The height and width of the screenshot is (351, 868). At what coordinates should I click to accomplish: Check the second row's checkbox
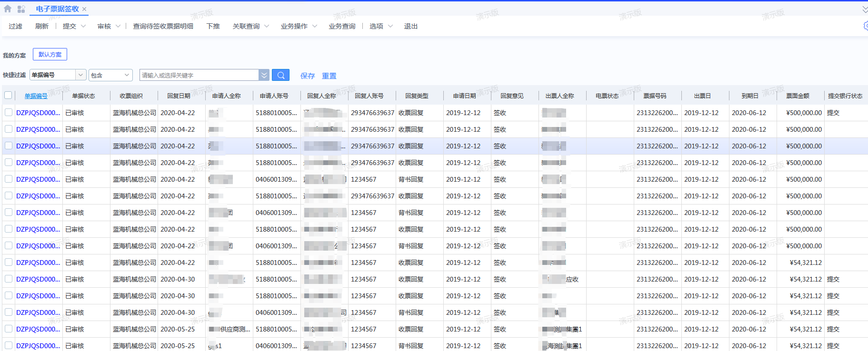point(9,129)
